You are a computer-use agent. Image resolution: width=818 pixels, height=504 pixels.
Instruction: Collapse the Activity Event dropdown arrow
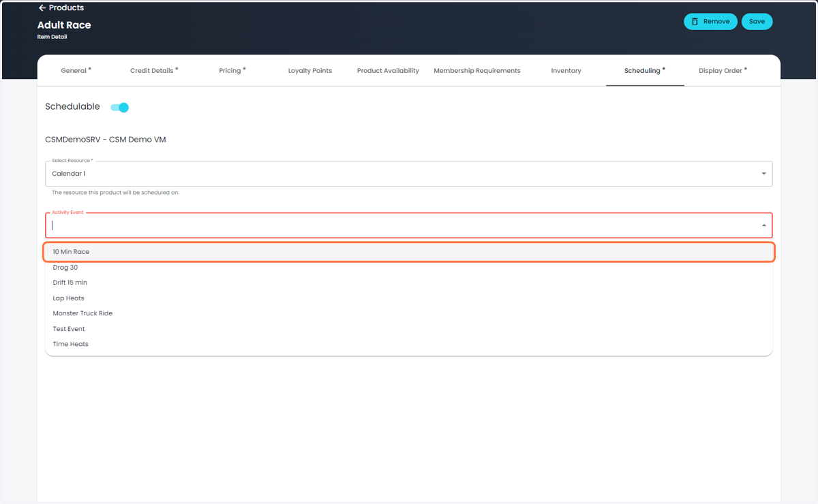point(763,225)
